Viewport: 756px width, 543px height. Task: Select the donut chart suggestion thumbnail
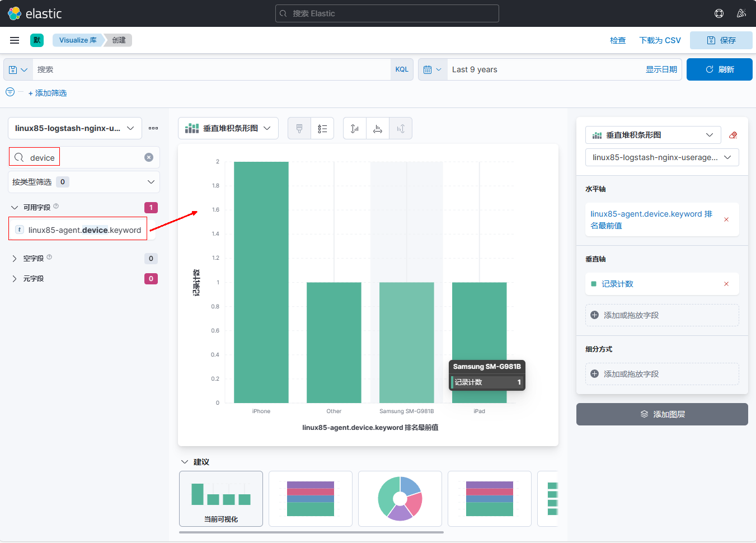pyautogui.click(x=400, y=499)
